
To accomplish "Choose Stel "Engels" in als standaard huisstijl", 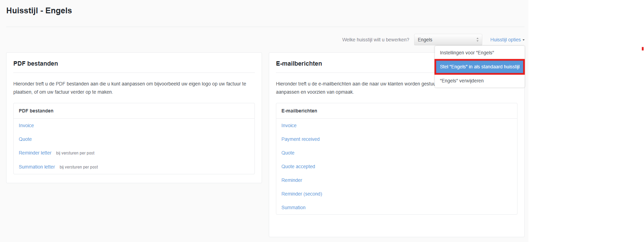I will 479,67.
